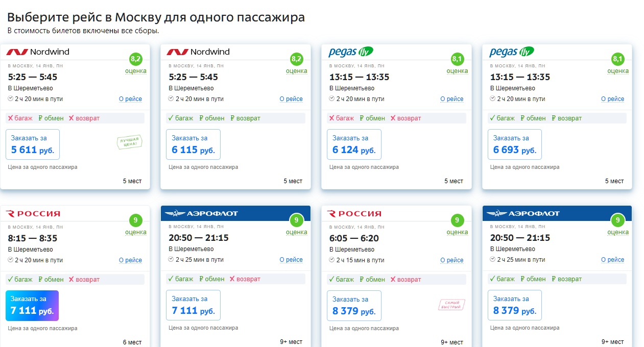644x347 pixels.
Task: Book the Nordwind flight for 6 115 руб.
Action: (193, 144)
